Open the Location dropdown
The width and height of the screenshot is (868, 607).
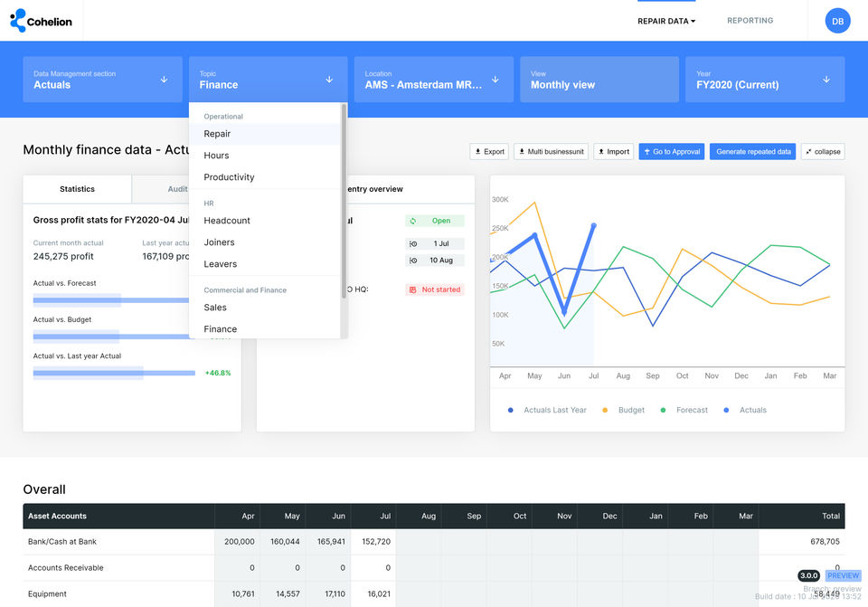(433, 80)
